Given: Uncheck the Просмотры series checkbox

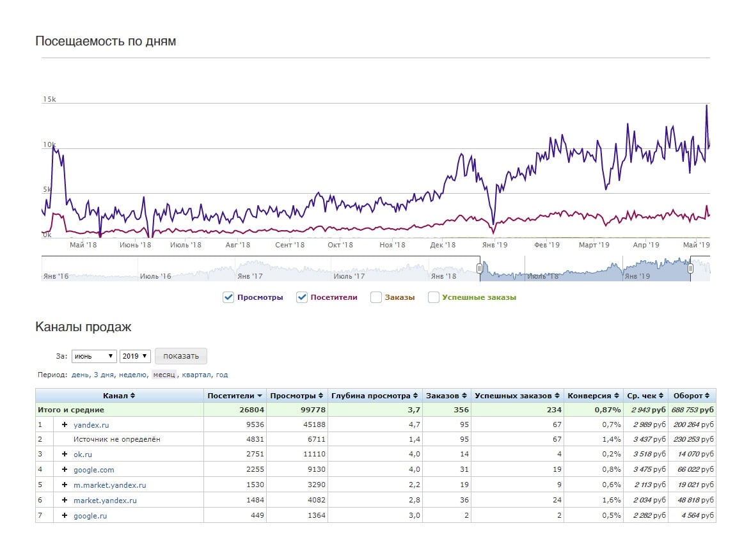Looking at the screenshot, I should (x=228, y=297).
